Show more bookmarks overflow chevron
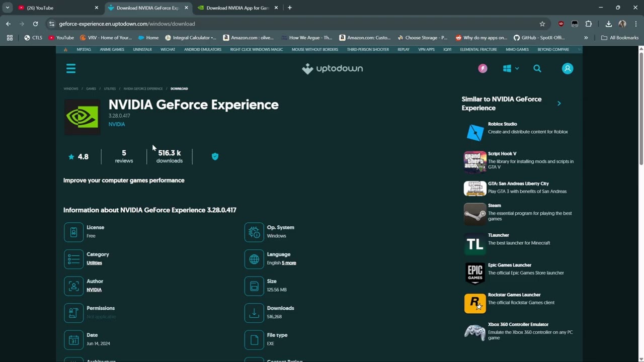The height and width of the screenshot is (362, 644). [x=586, y=38]
